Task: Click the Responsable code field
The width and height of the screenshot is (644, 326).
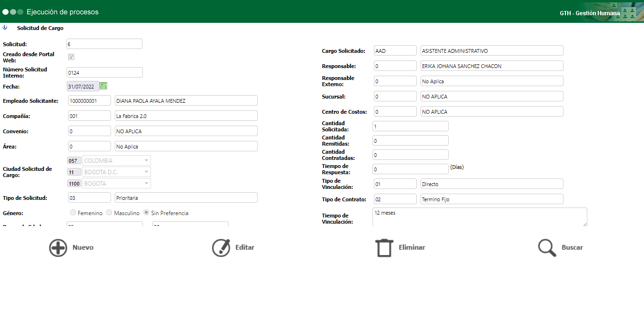Action: [x=395, y=66]
